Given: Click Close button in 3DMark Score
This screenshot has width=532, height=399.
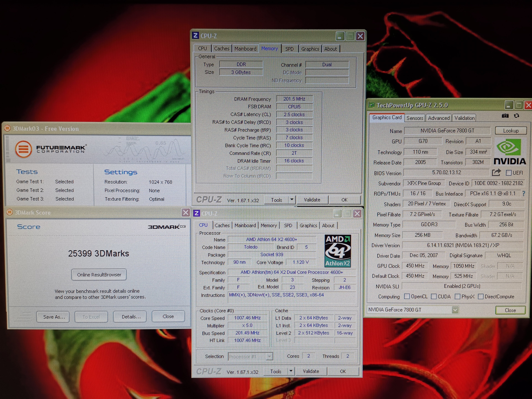Looking at the screenshot, I should [168, 317].
